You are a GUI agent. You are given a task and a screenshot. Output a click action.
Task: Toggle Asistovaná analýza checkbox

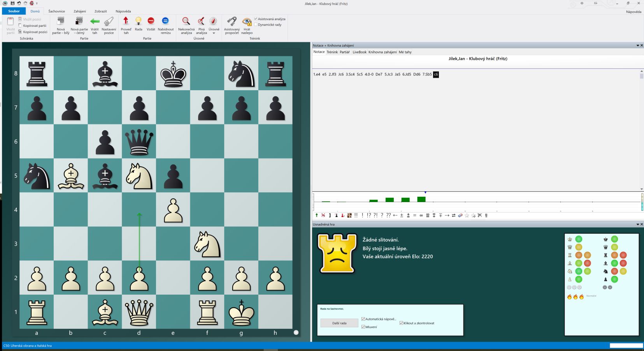[256, 19]
